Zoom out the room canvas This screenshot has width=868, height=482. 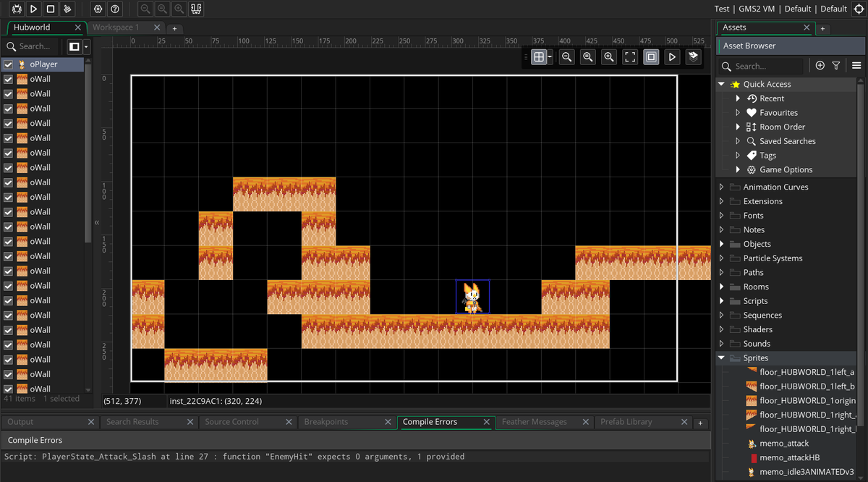tap(567, 56)
